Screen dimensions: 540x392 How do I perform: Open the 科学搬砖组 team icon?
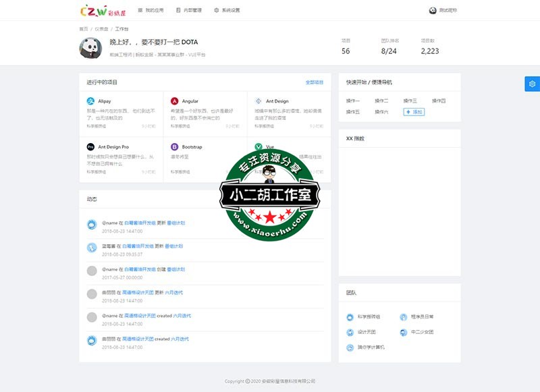[x=350, y=316]
